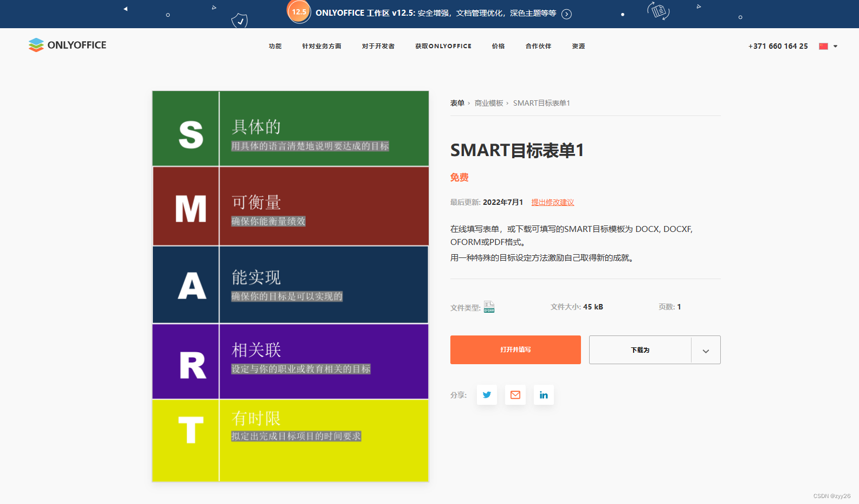859x504 pixels.
Task: Click the 下载为 button
Action: tap(640, 350)
